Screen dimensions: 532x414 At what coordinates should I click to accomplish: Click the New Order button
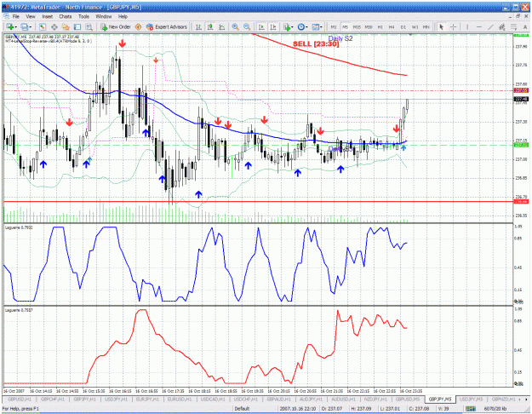116,26
